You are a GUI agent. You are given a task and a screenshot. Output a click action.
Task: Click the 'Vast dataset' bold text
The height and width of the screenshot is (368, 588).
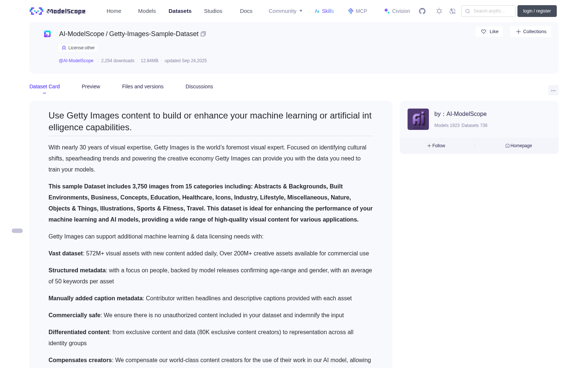65,253
